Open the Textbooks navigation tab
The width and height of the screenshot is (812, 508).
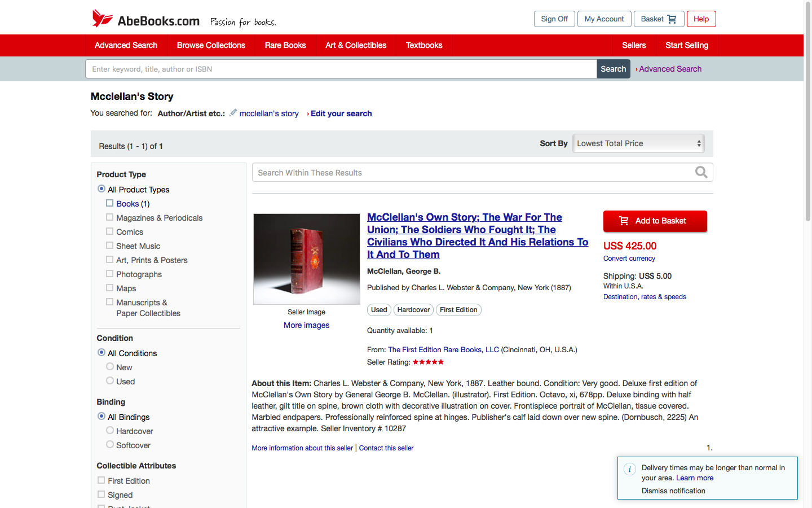point(424,45)
